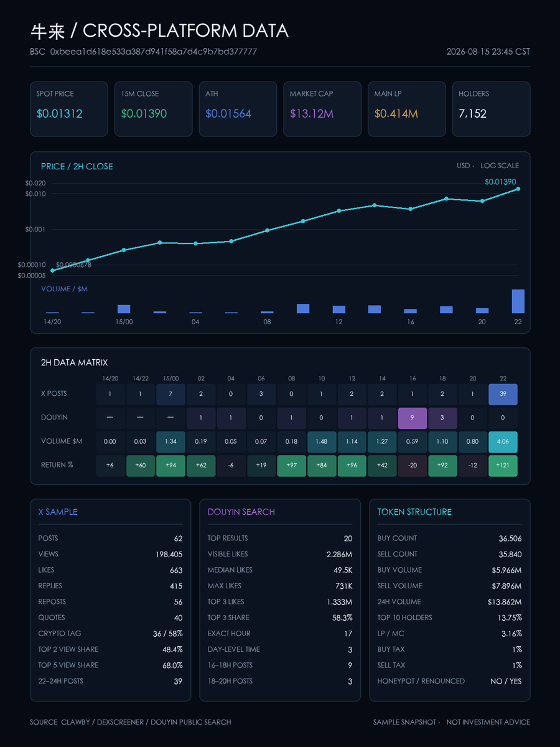Click the $0.001 y-axis label
The image size is (560, 747).
(x=35, y=230)
